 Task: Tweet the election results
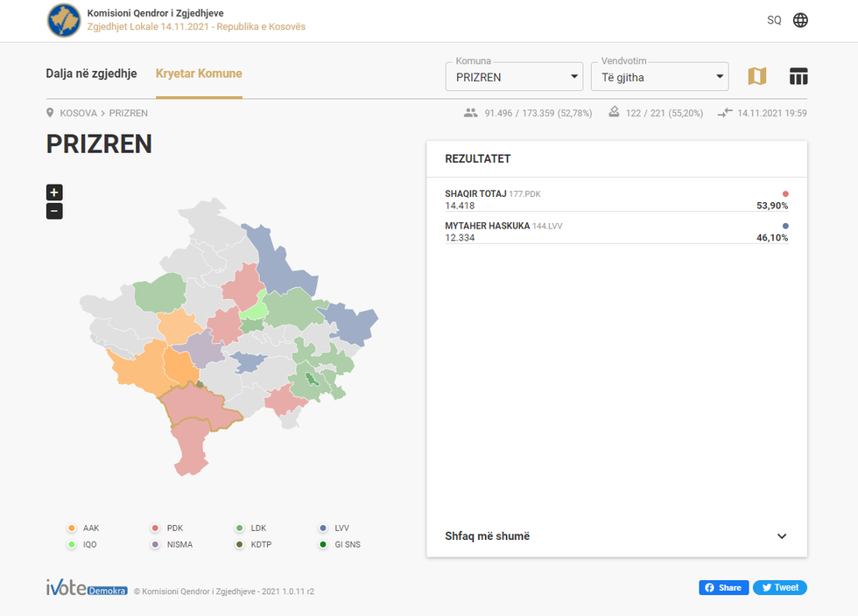click(x=779, y=587)
